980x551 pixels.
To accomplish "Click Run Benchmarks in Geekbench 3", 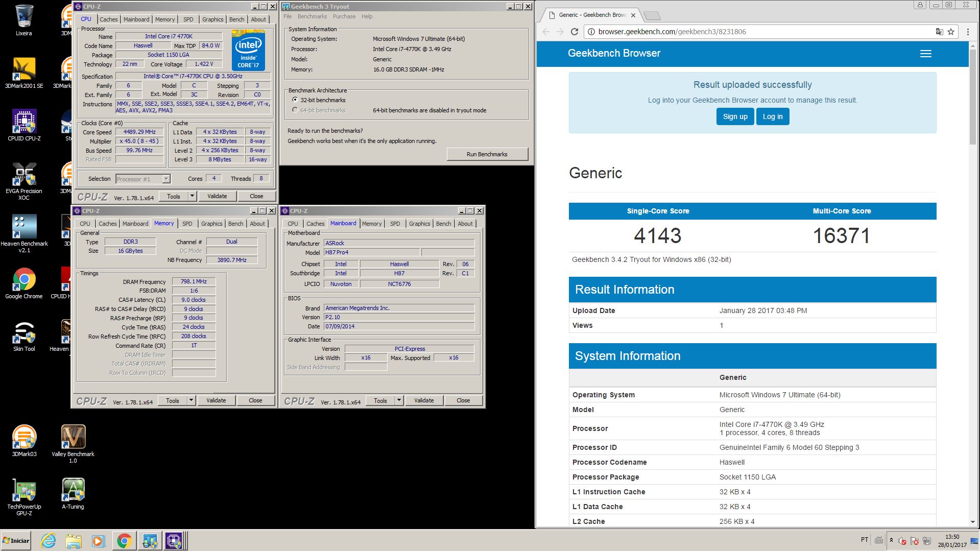I will click(487, 154).
